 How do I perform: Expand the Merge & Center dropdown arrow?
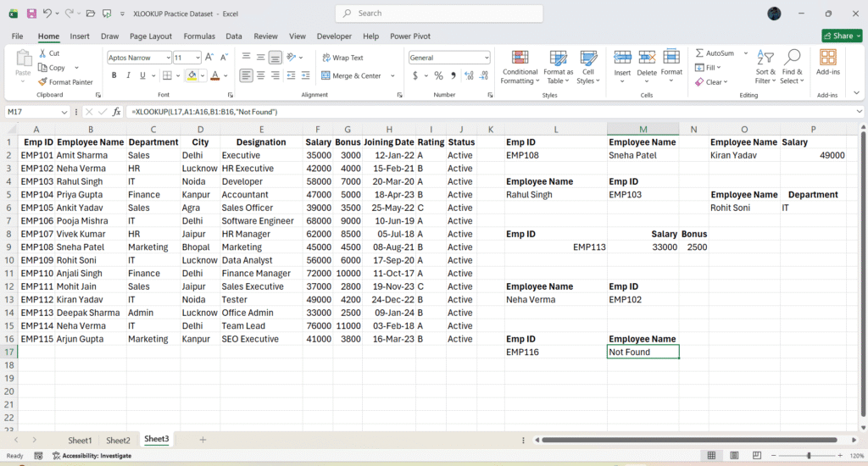(x=392, y=75)
